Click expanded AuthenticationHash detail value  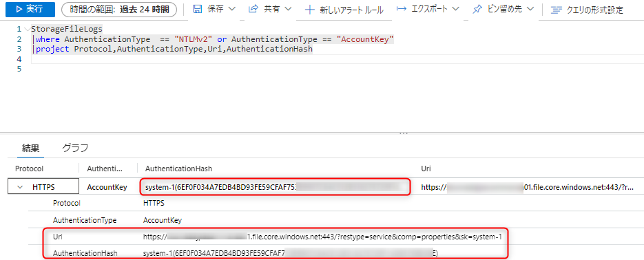click(x=291, y=253)
